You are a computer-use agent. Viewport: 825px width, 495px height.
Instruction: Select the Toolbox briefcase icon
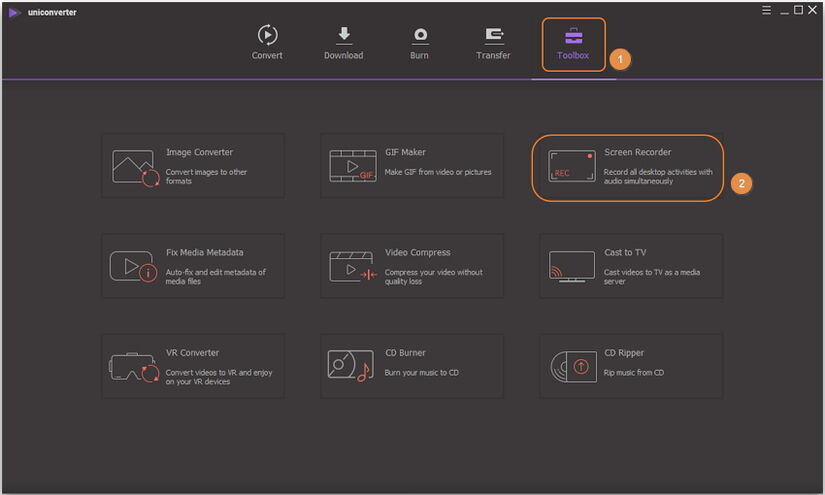[574, 36]
